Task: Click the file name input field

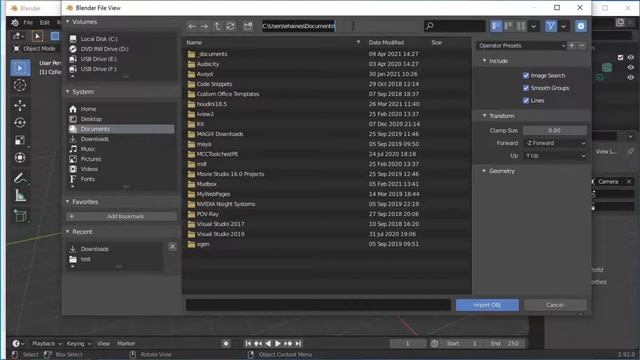Action: pyautogui.click(x=318, y=305)
